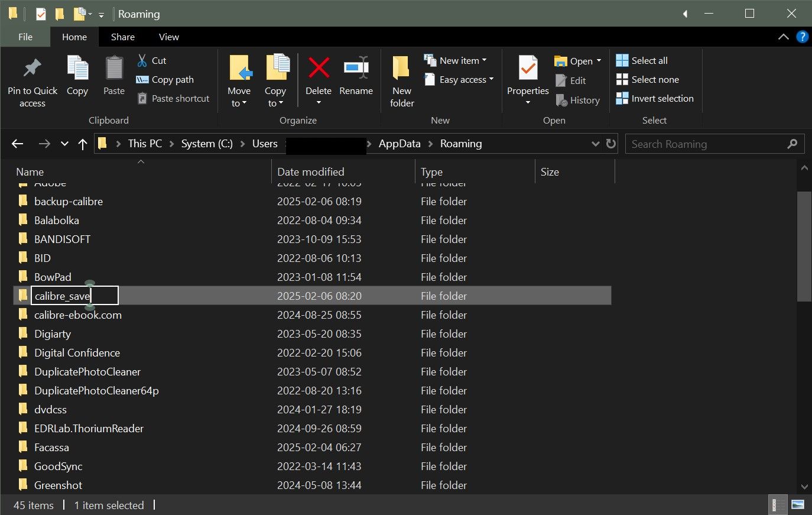
Task: Click the Forward navigation arrow
Action: [x=44, y=144]
